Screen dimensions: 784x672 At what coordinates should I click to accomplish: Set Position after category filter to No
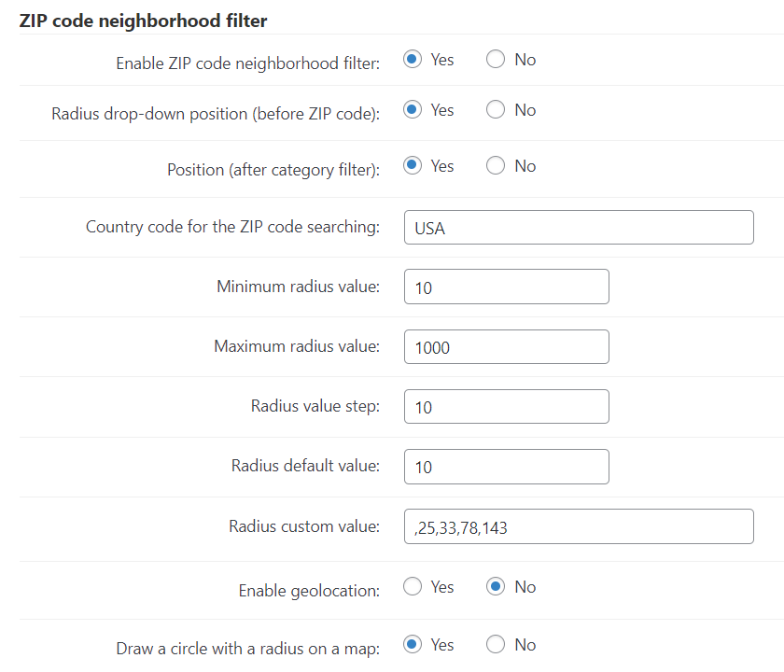tap(496, 165)
